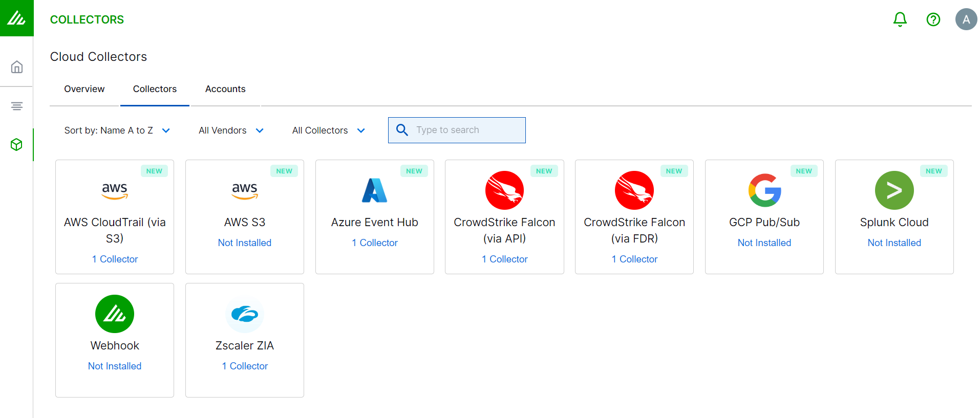
Task: Click the 'Webhook' card title
Action: [x=115, y=345]
